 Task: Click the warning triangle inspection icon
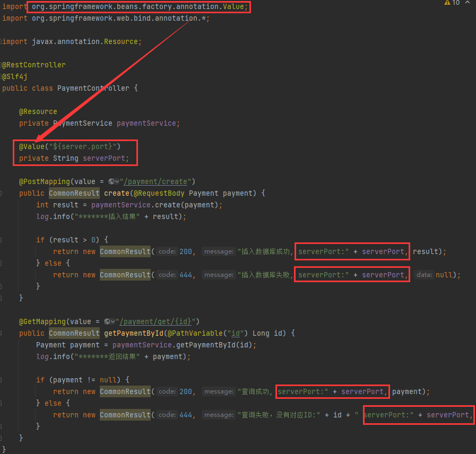coord(447,3)
